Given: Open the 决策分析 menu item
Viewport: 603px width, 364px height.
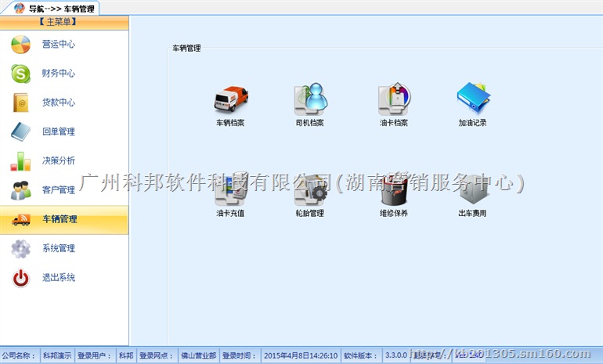Looking at the screenshot, I should coord(64,161).
